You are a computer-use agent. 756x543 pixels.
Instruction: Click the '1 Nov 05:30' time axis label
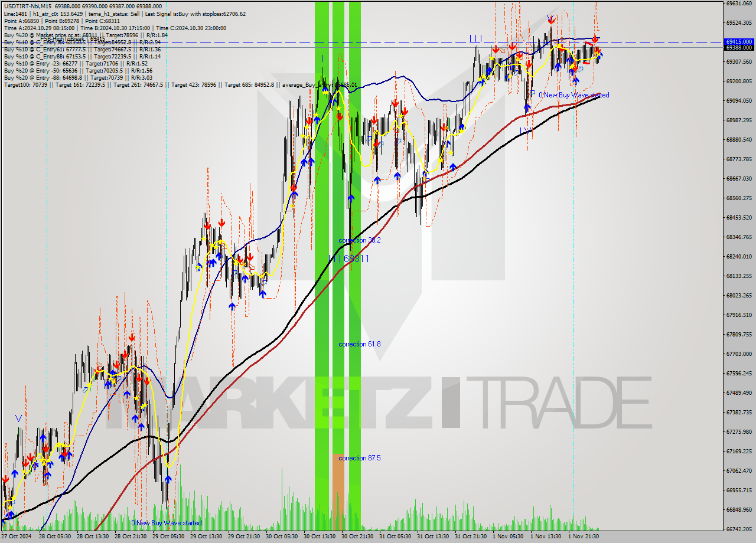point(508,537)
